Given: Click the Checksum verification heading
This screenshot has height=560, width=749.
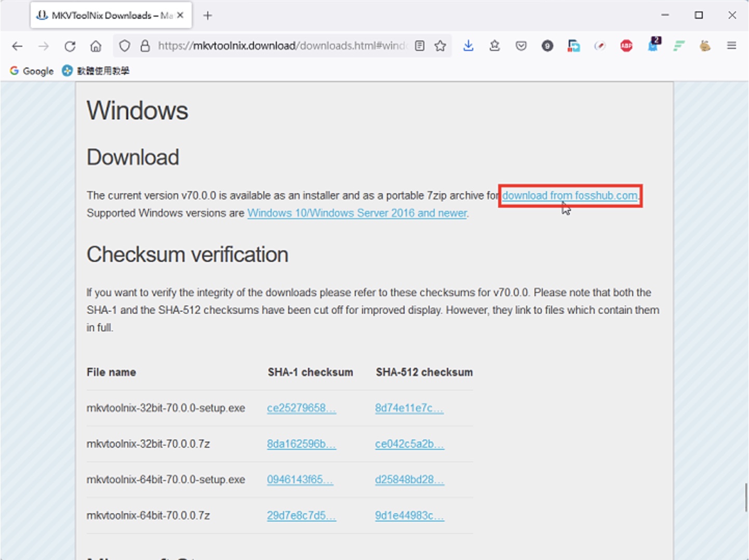Looking at the screenshot, I should click(188, 255).
